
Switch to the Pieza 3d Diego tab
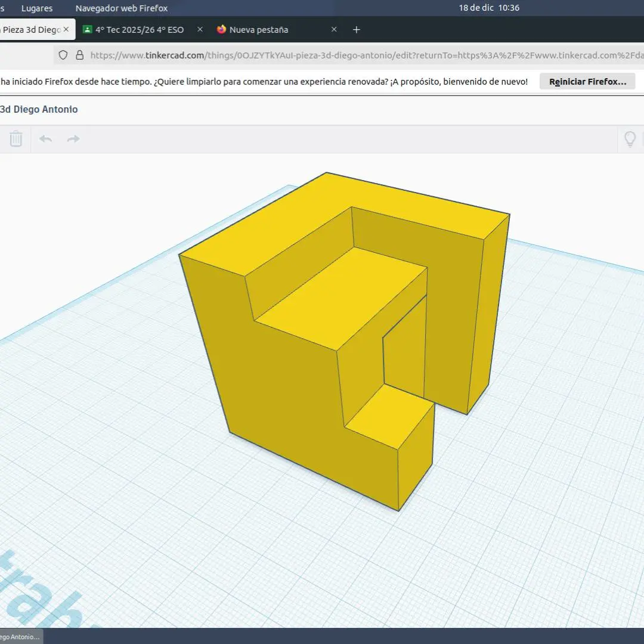31,30
